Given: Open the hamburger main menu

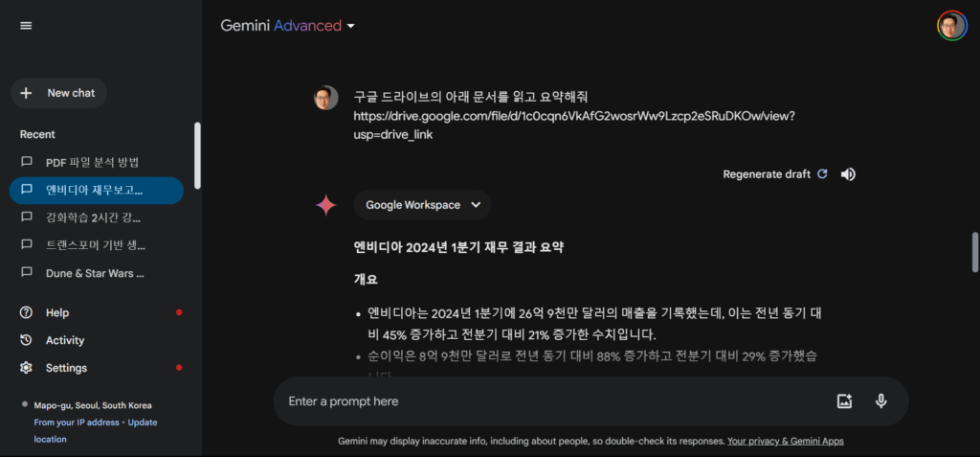Looking at the screenshot, I should point(26,26).
